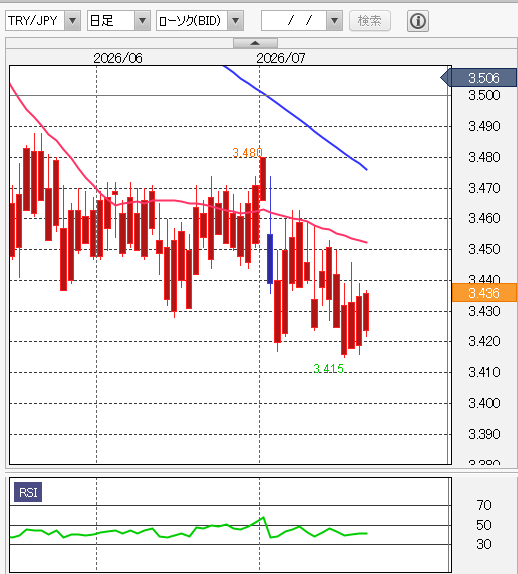Click the 3.450 price axis label

coord(484,249)
